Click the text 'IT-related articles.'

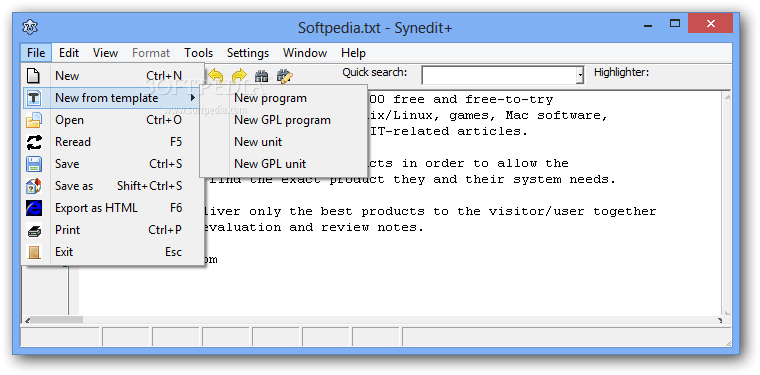[448, 131]
